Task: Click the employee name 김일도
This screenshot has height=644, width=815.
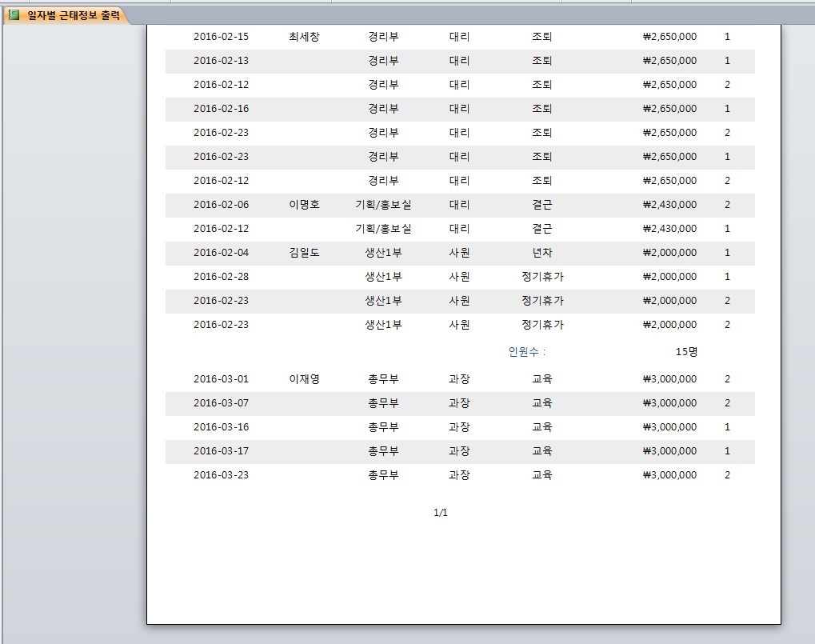Action: click(x=304, y=252)
